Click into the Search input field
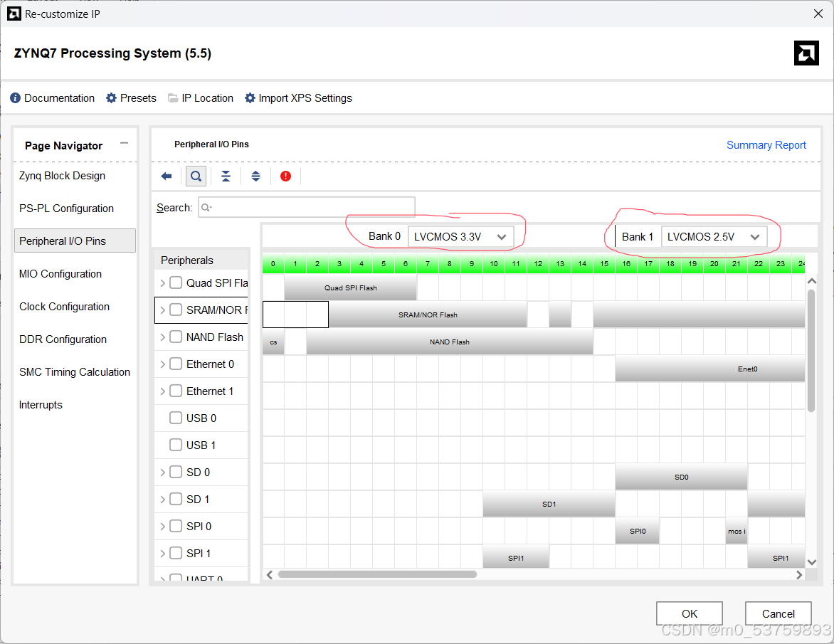The height and width of the screenshot is (644, 834). click(x=307, y=207)
